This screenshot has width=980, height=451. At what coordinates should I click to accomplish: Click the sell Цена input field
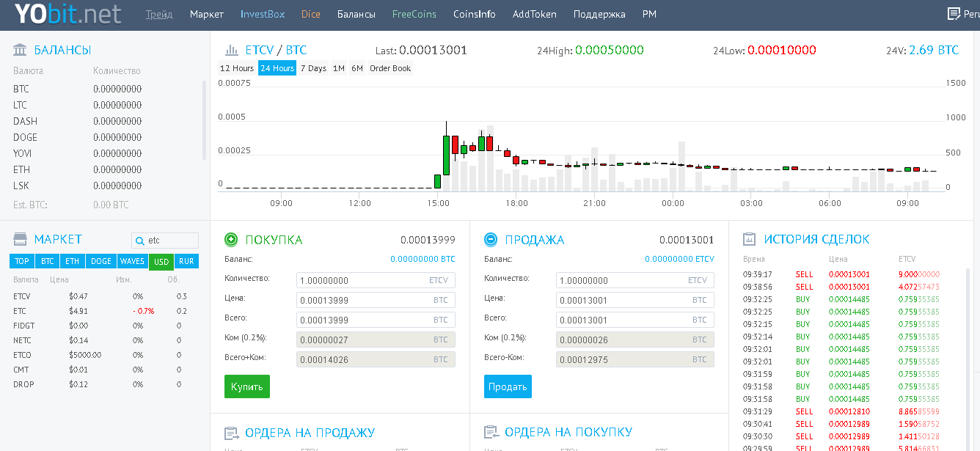point(635,300)
